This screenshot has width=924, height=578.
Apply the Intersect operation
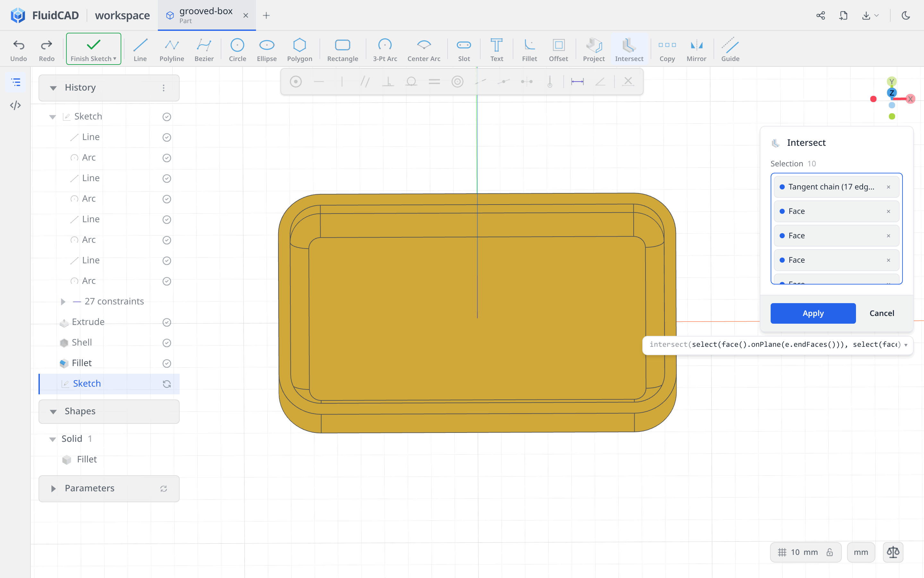click(x=813, y=313)
